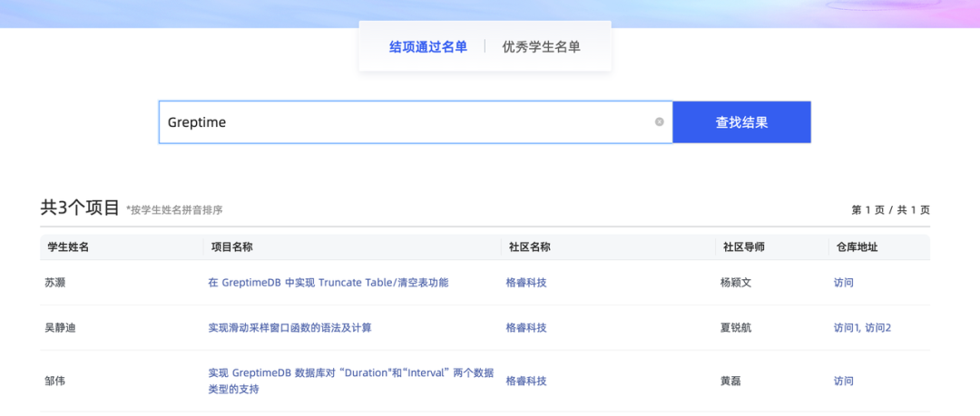Open 访问1 repository link for 吴静迪
This screenshot has height=416, width=980.
(x=847, y=327)
